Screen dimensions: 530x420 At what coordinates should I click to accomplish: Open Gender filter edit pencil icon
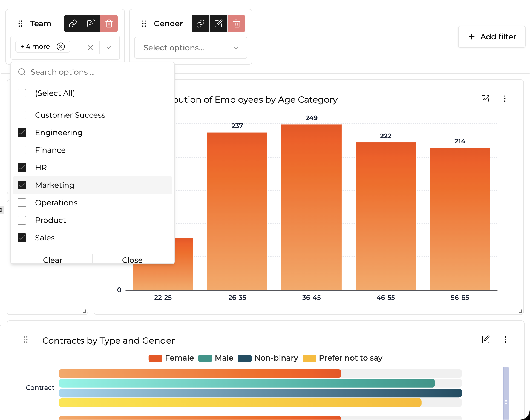(x=218, y=24)
